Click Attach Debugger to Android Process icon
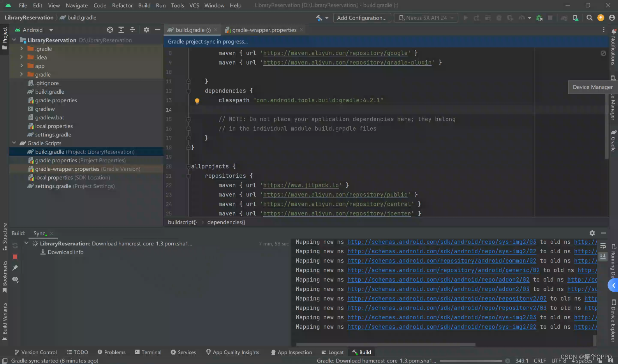The image size is (618, 364). tap(539, 18)
